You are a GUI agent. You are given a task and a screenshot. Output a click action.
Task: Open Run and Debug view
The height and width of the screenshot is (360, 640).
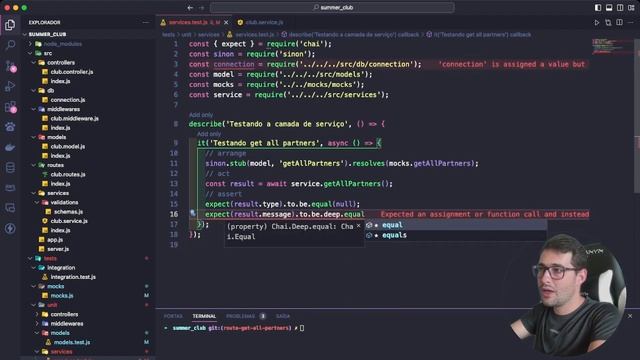pos(10,86)
